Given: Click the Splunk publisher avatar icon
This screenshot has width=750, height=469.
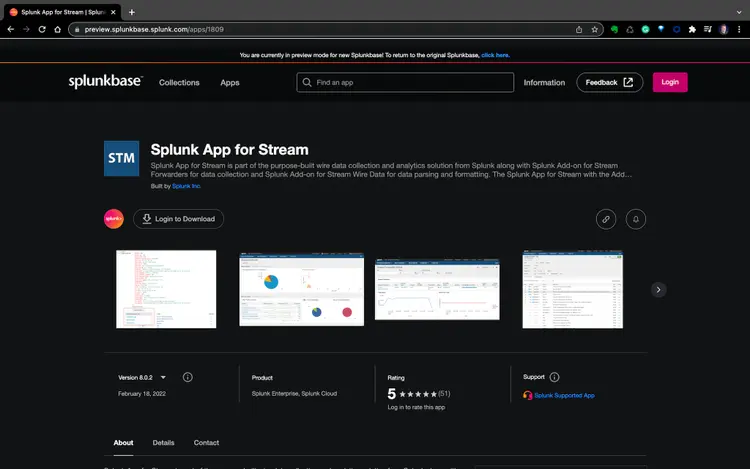Looking at the screenshot, I should coord(114,219).
